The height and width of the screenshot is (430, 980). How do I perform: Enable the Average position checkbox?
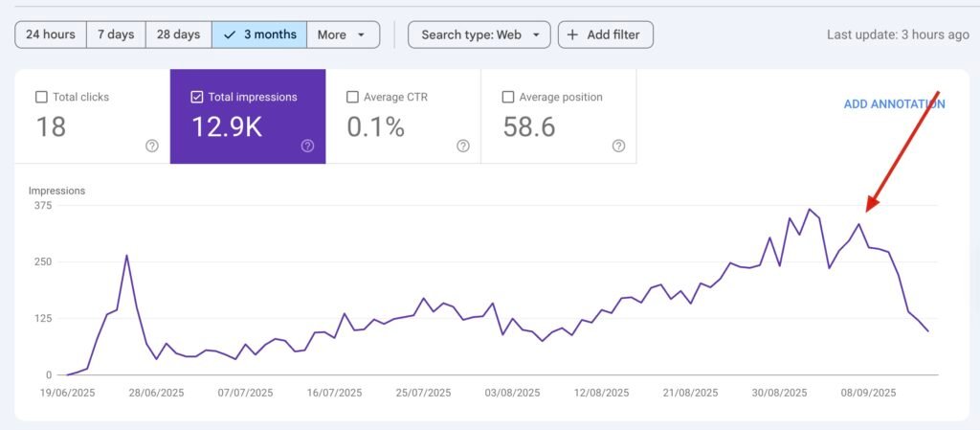click(x=508, y=97)
